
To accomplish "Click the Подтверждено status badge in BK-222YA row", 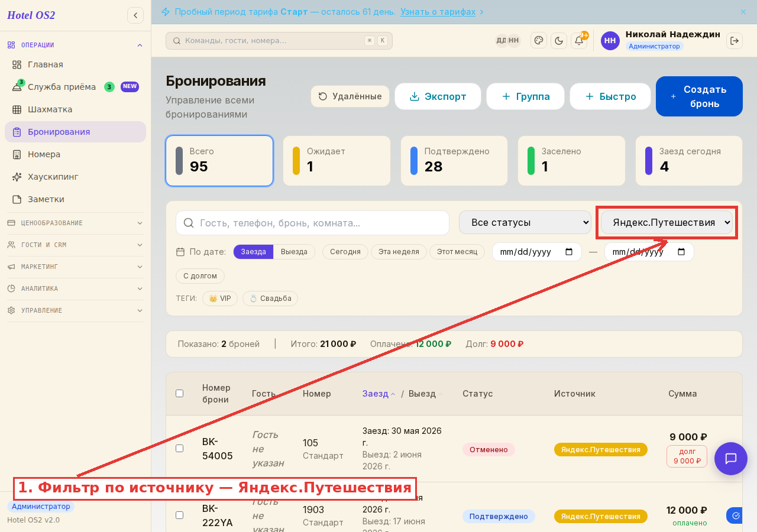I will 499,516.
